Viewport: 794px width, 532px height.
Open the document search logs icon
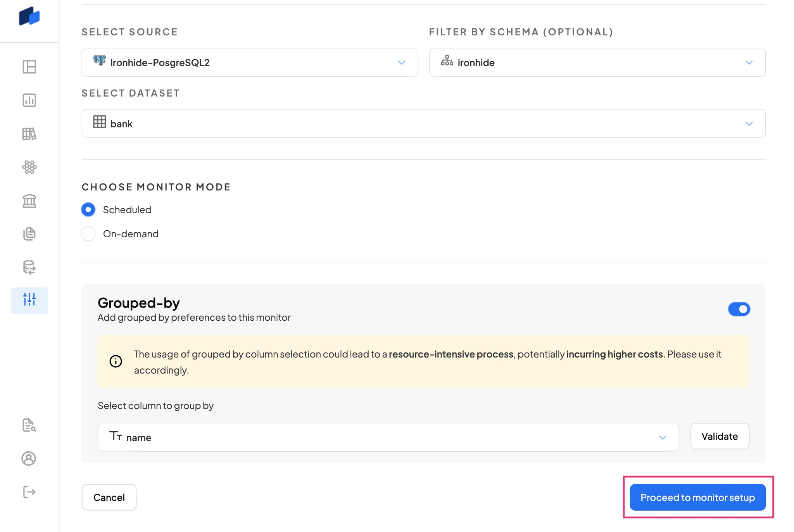pyautogui.click(x=29, y=425)
